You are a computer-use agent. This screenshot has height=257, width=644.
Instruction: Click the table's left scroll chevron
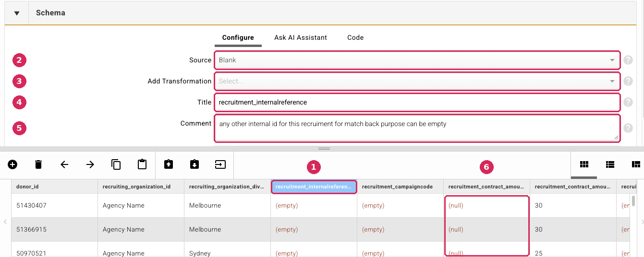(5, 222)
